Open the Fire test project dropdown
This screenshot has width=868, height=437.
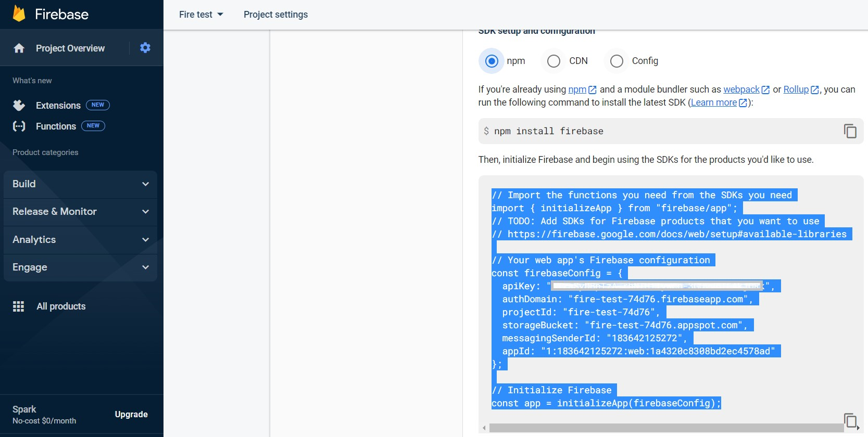201,15
